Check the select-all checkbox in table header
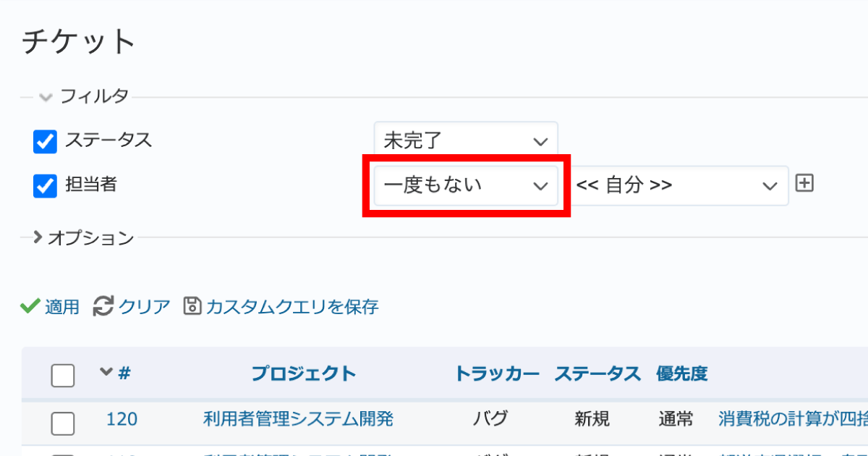 point(63,376)
